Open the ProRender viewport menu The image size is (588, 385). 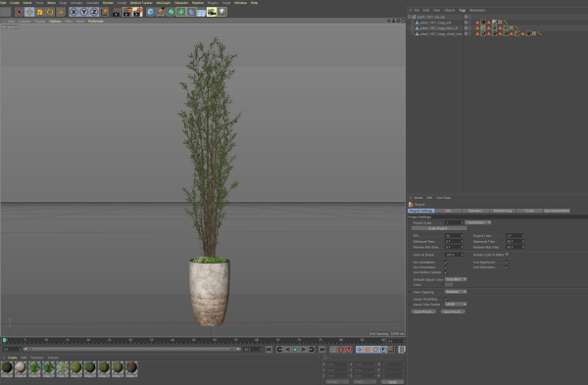tap(96, 21)
